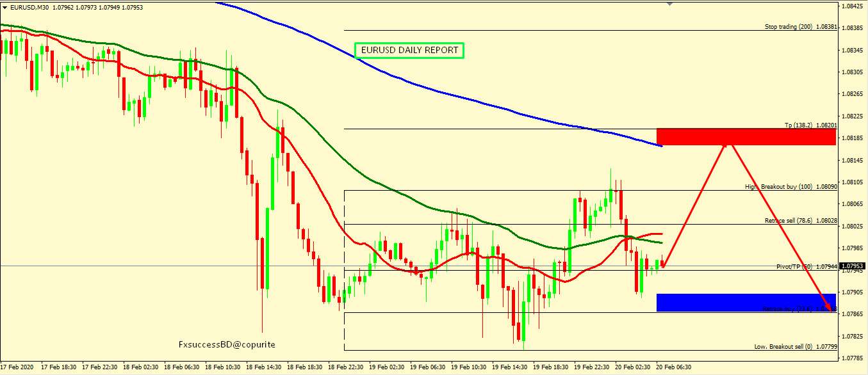The width and height of the screenshot is (868, 375).
Task: Select the EURUSD DAILY REPORT label box
Action: point(409,50)
